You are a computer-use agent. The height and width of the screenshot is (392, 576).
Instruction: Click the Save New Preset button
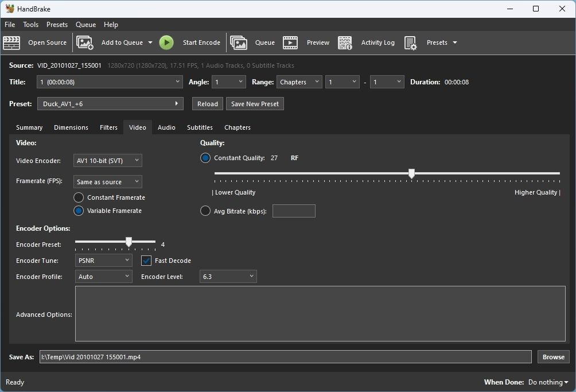(255, 103)
